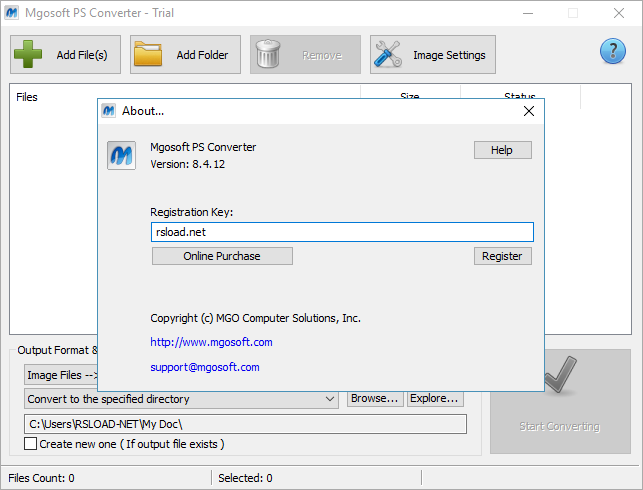Click the Online Purchase button

click(x=222, y=256)
